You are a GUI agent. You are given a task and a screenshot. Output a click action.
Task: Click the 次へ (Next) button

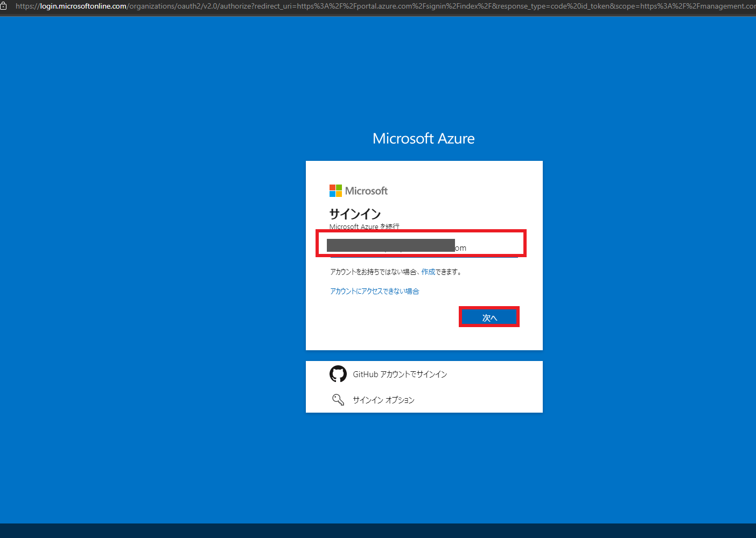(489, 317)
